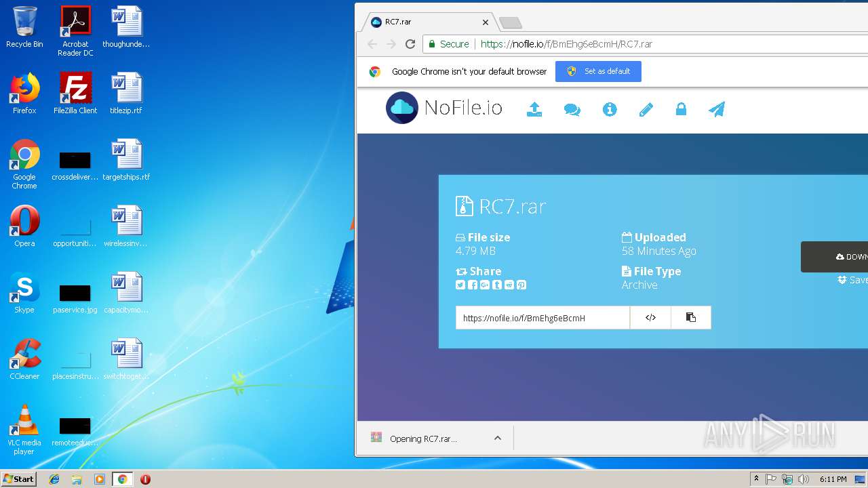Image resolution: width=868 pixels, height=488 pixels.
Task: Open Firefox desktop shortcut
Action: 24,93
